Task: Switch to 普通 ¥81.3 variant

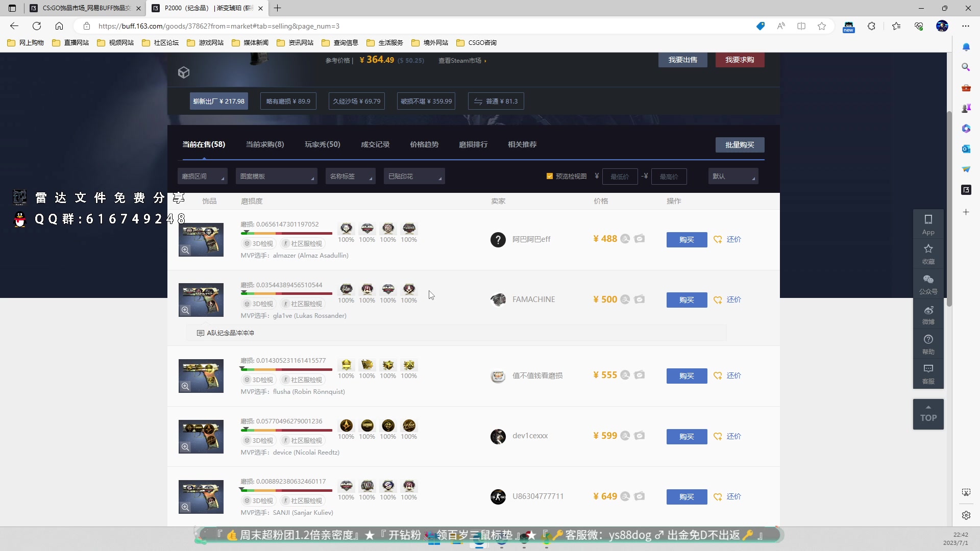Action: pyautogui.click(x=496, y=101)
